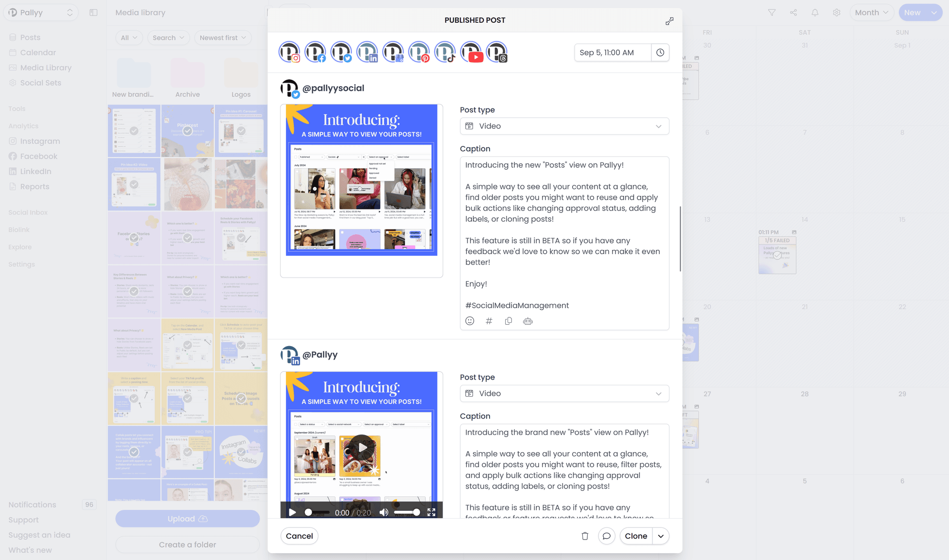Expand the Post type dropdown for @pallyysocial
This screenshot has width=949, height=560.
564,126
